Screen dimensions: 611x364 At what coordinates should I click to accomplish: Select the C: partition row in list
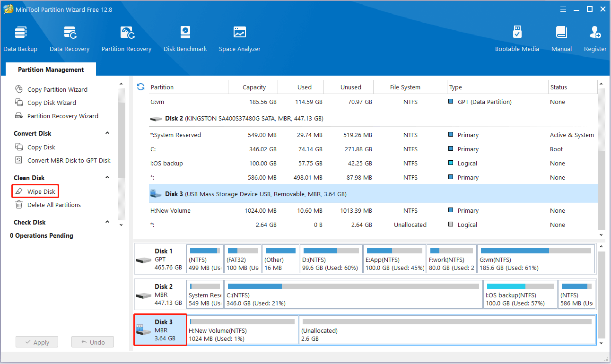pos(373,149)
